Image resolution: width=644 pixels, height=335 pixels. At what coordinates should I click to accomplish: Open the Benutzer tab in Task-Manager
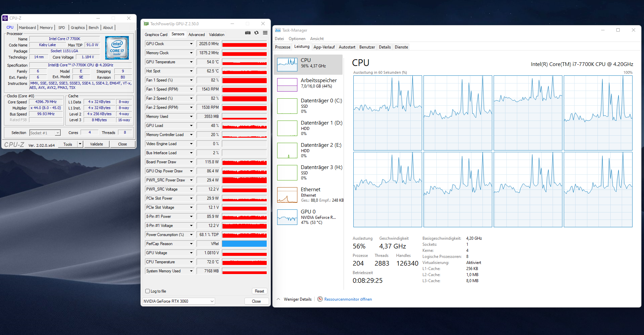[367, 47]
